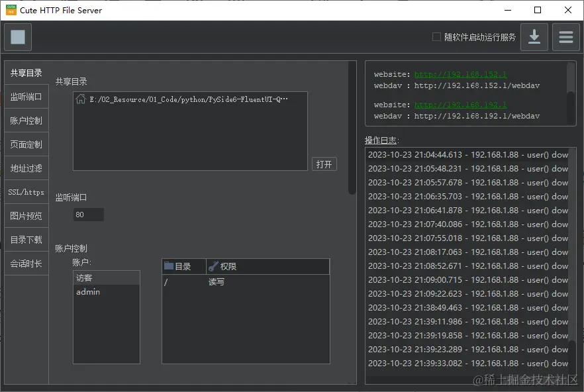This screenshot has height=392, width=584.
Task: Select log entry at 21:09:22.623
Action: click(467, 293)
